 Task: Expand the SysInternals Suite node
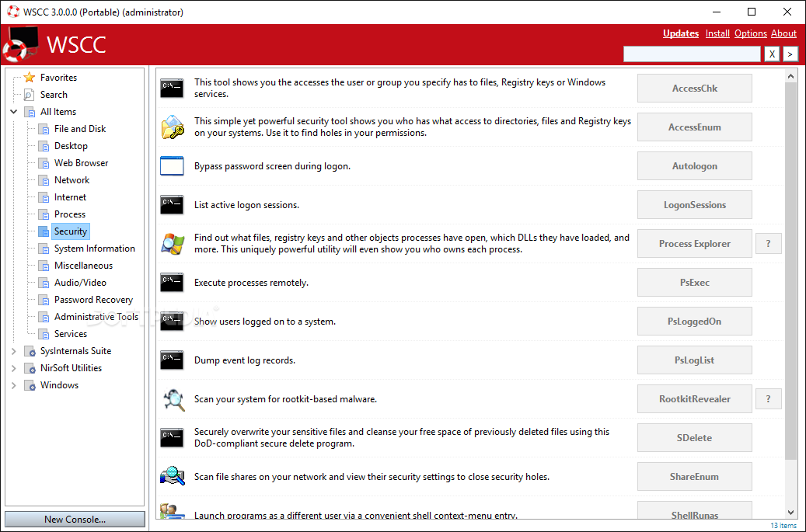tap(14, 351)
